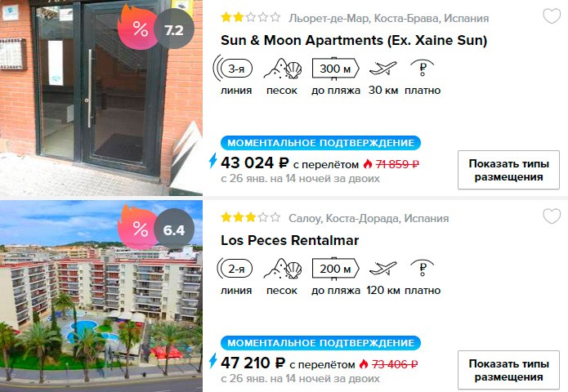Viewport: 568px width, 392px height.
Task: Click the 2-я линия beach line icon
Action: pyautogui.click(x=235, y=268)
